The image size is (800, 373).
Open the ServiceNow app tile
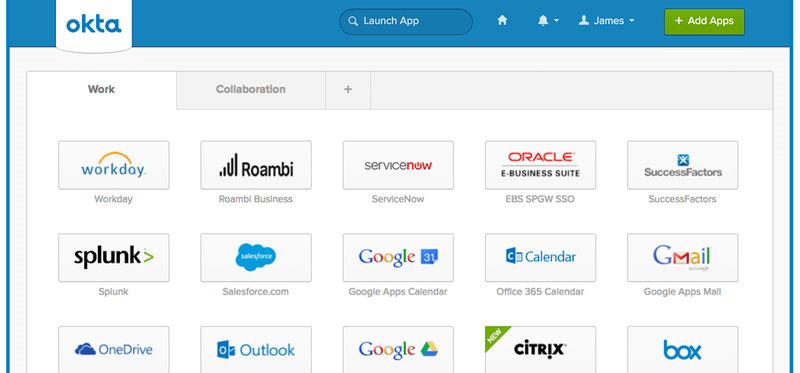pos(398,165)
